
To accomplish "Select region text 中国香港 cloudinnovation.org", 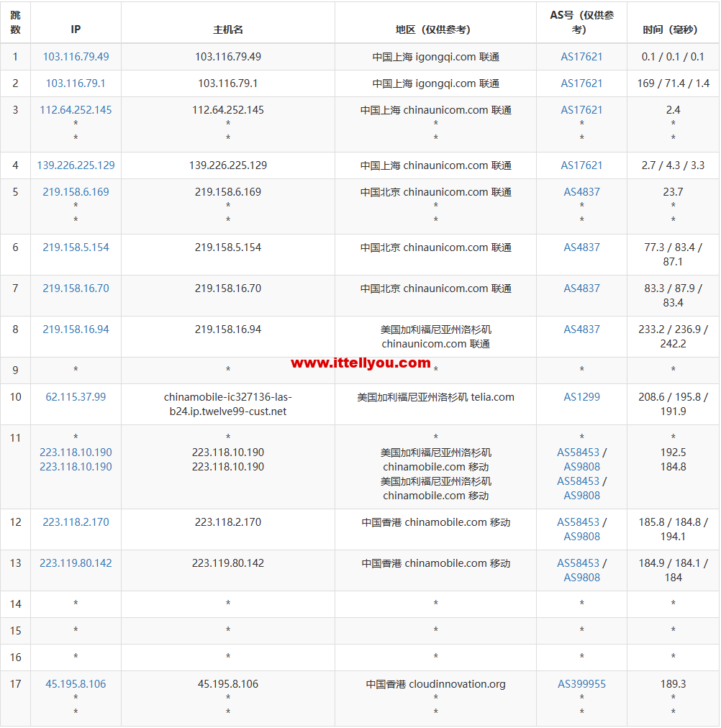I will pos(435,684).
